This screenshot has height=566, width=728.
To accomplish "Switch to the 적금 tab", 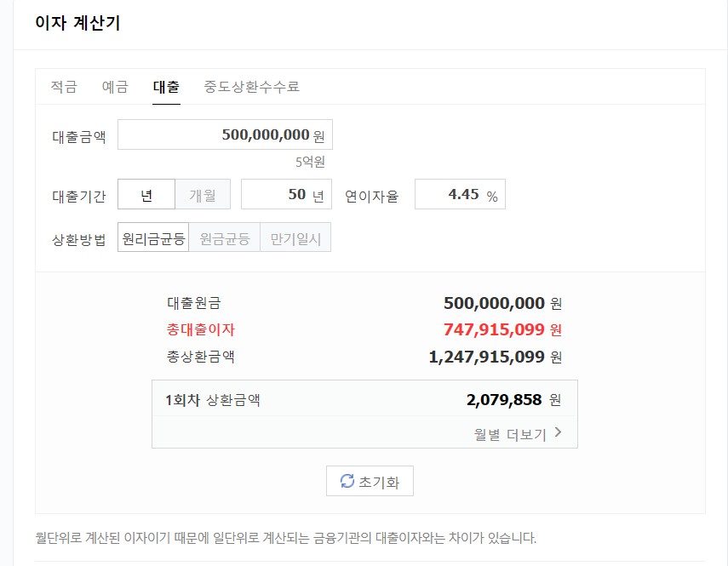I will tap(64, 87).
